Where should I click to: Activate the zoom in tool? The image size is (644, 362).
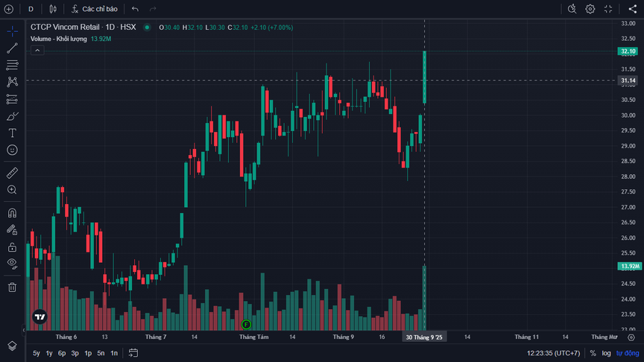pyautogui.click(x=13, y=190)
